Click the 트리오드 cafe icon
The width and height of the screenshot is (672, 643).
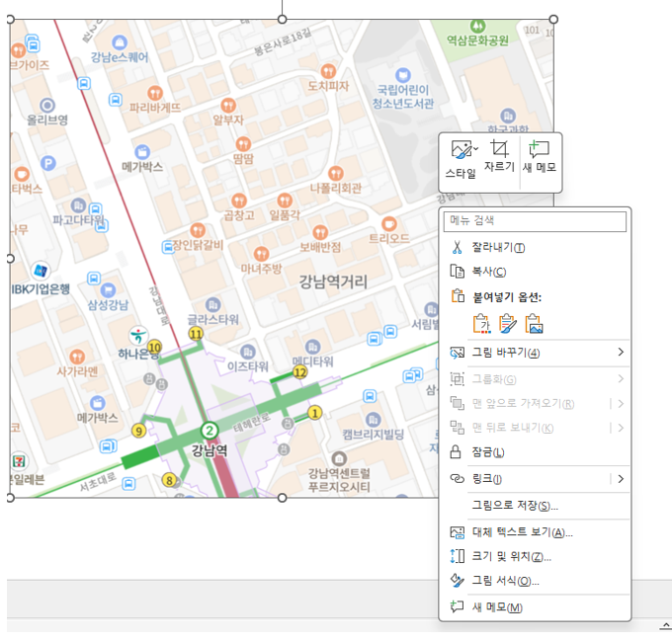pyautogui.click(x=389, y=223)
